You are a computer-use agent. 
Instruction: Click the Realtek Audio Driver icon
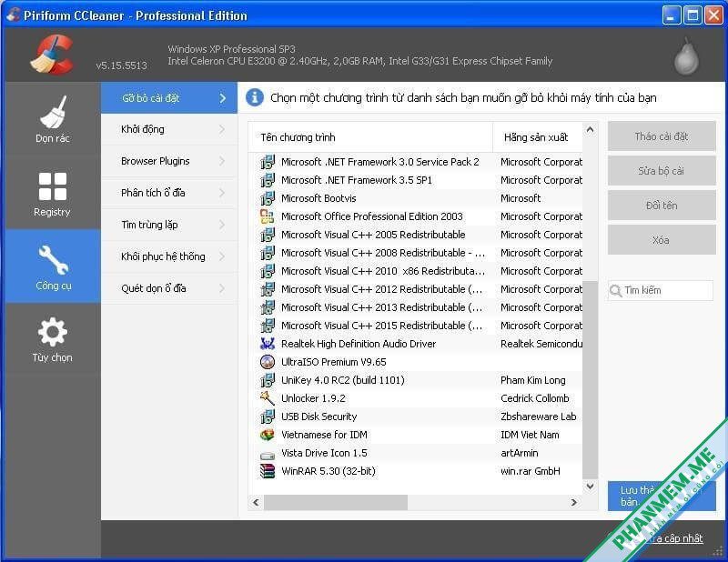pos(268,344)
